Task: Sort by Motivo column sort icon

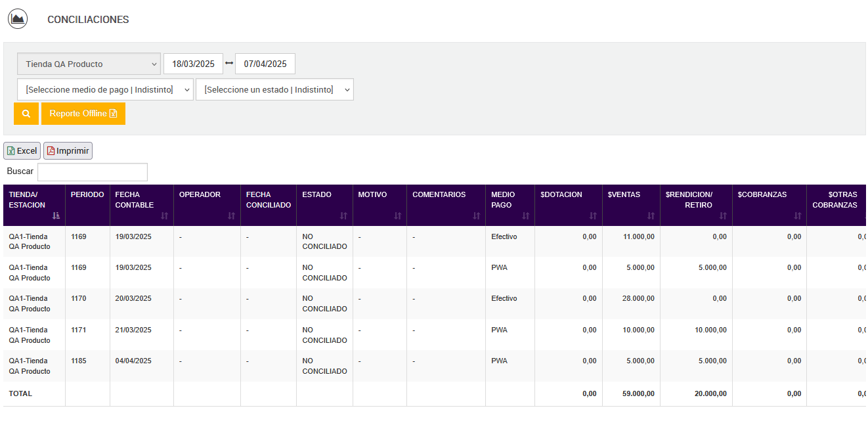Action: (397, 215)
